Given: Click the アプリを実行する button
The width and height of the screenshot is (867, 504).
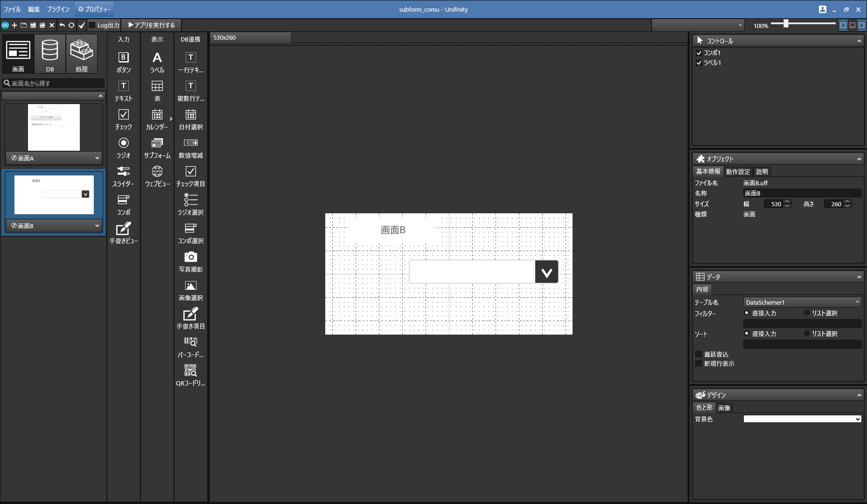Looking at the screenshot, I should pyautogui.click(x=152, y=25).
